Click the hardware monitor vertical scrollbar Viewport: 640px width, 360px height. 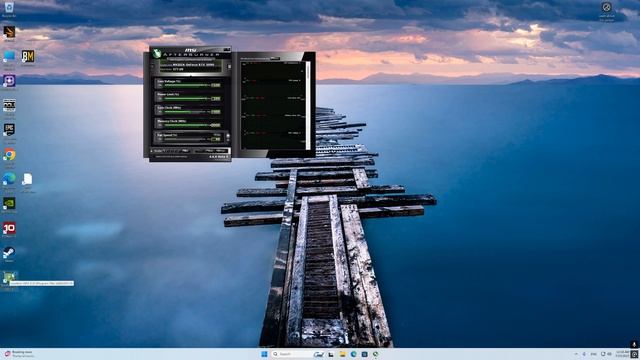pyautogui.click(x=307, y=105)
